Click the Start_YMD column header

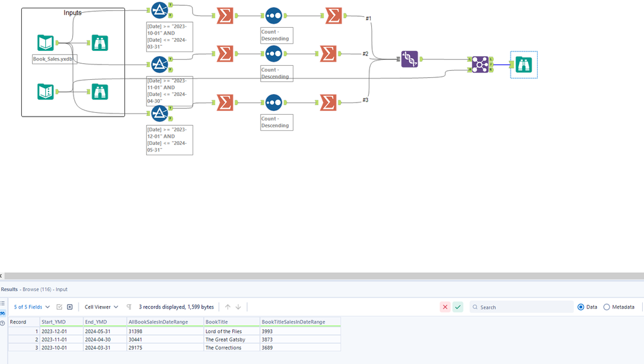pyautogui.click(x=62, y=322)
